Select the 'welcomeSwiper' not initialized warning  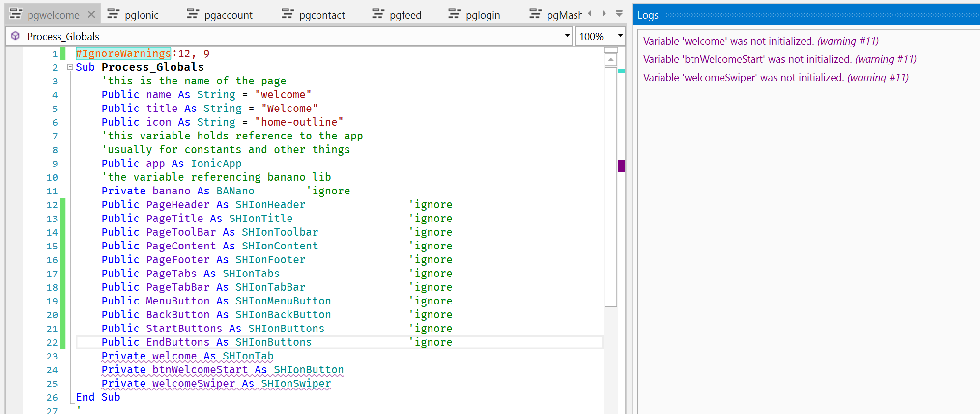[x=776, y=78]
